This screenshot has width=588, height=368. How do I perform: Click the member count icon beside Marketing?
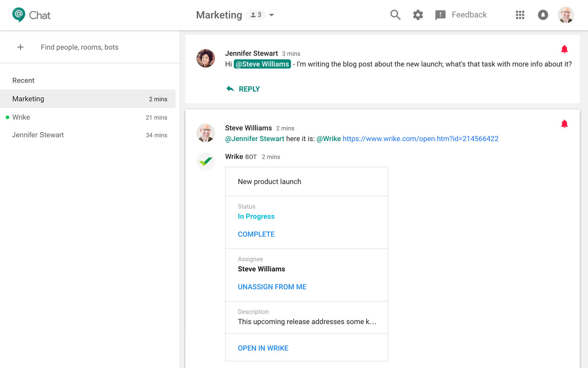[256, 15]
